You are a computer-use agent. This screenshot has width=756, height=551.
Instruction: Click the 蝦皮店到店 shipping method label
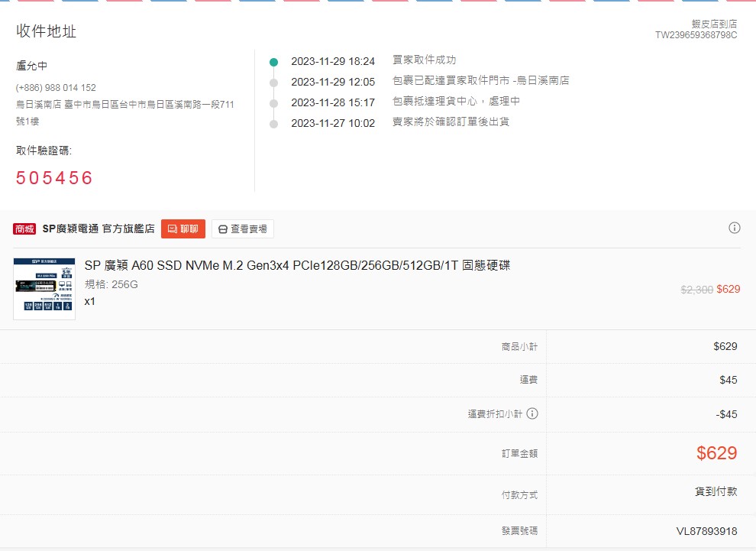[714, 24]
